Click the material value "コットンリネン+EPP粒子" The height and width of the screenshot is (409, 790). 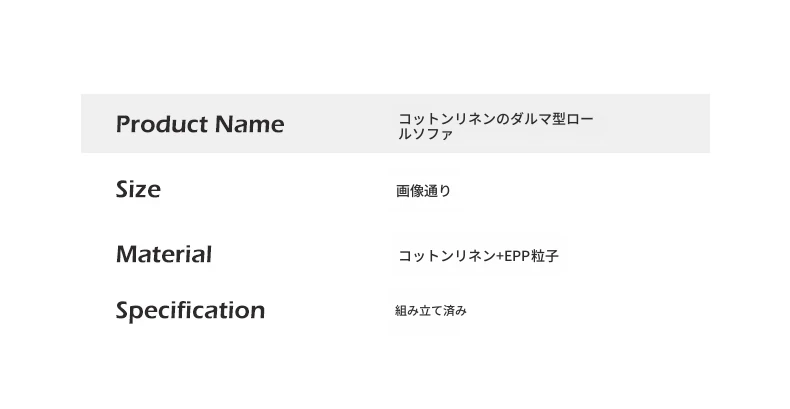(478, 256)
